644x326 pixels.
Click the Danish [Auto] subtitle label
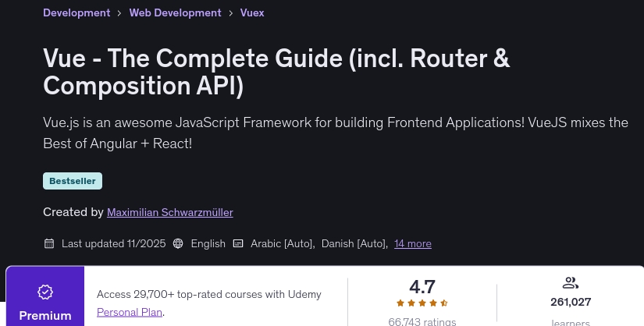353,243
